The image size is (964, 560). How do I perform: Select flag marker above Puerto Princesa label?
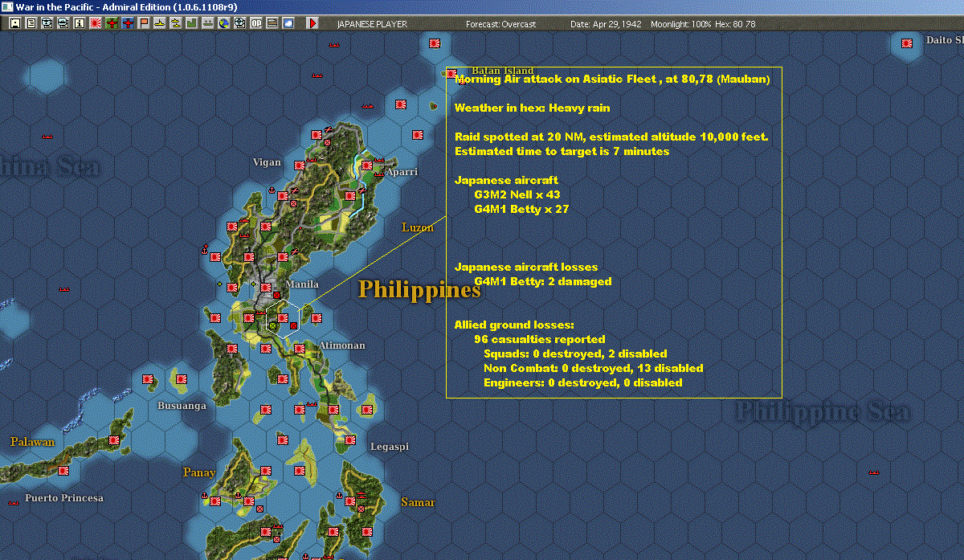click(x=63, y=471)
